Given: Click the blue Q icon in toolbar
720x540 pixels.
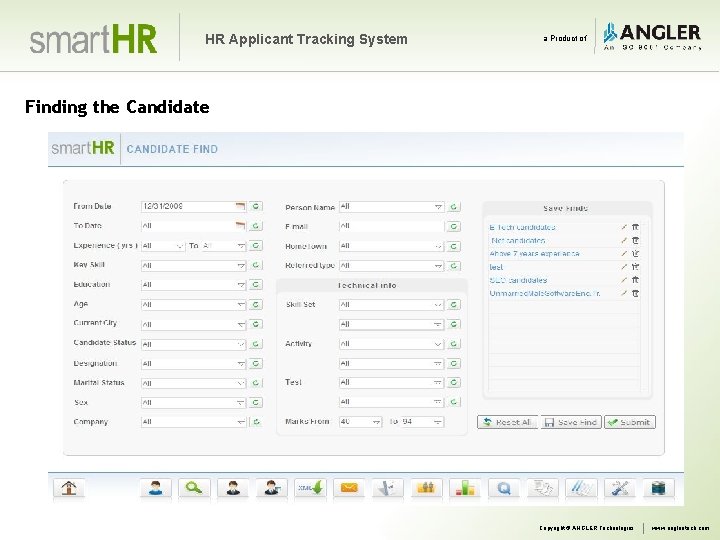Looking at the screenshot, I should (x=504, y=488).
